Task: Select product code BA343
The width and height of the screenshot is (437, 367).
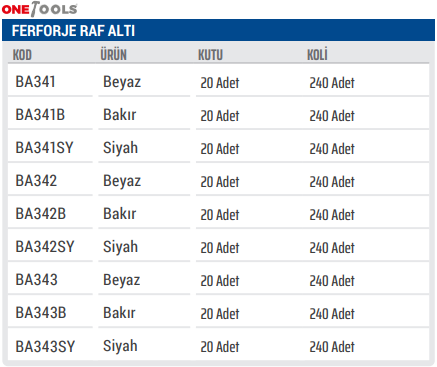Action: coord(36,280)
